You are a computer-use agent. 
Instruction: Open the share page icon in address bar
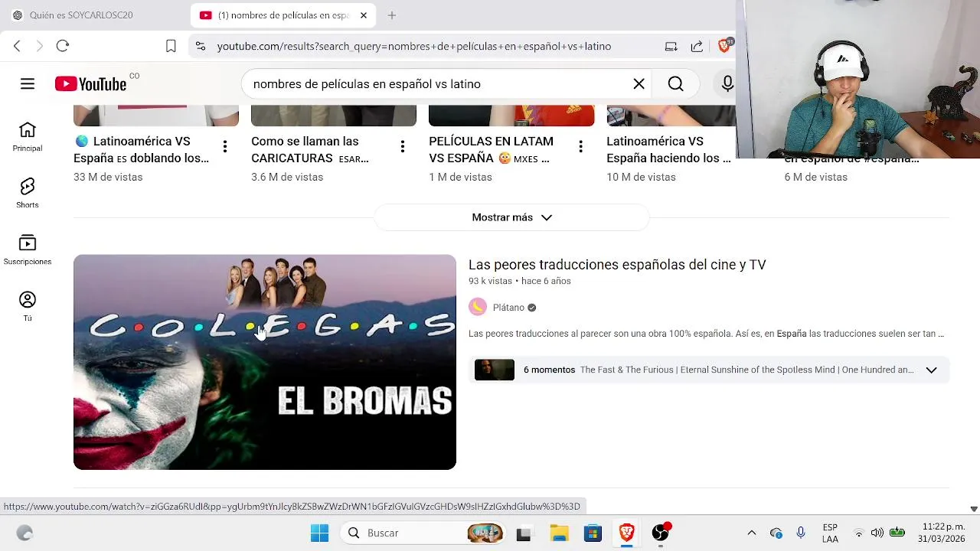tap(697, 46)
